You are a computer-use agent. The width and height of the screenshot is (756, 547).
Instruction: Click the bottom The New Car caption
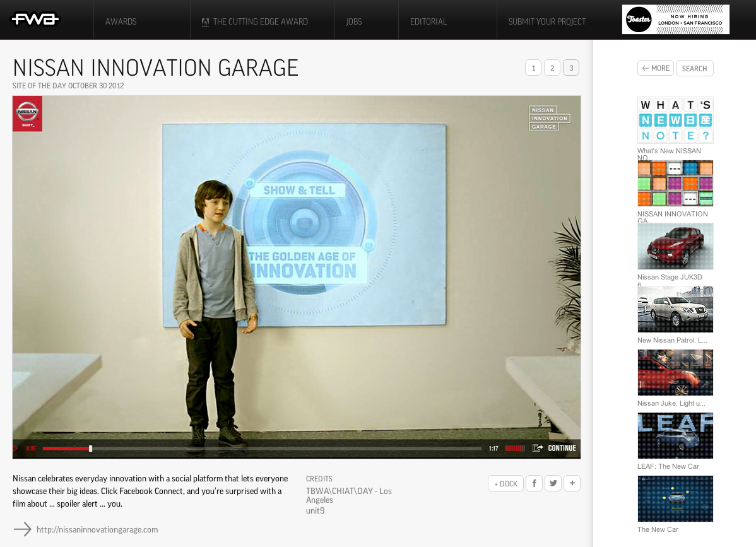click(658, 530)
